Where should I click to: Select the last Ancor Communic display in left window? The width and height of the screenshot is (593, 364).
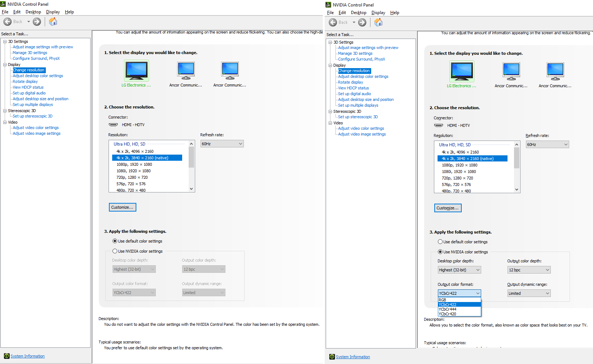(x=230, y=71)
